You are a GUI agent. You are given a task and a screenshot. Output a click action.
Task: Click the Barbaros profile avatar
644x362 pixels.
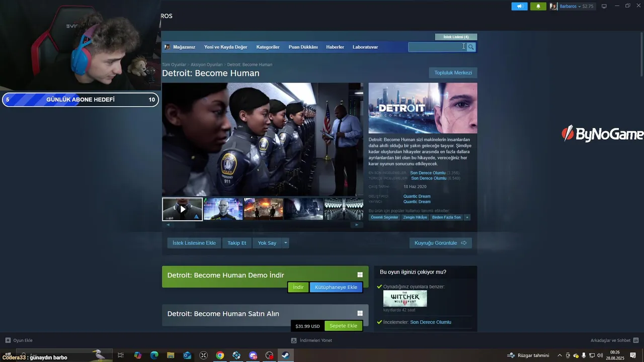point(553,7)
